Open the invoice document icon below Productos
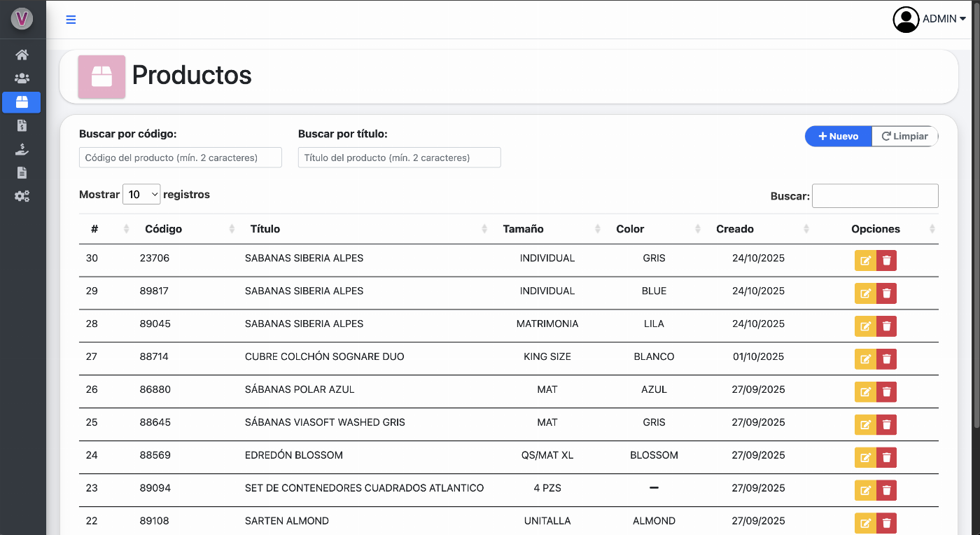This screenshot has height=535, width=980. coord(22,125)
